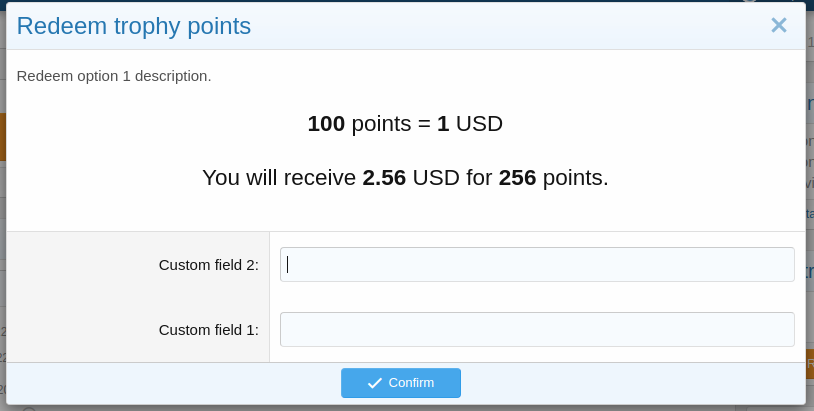Close the Redeem trophy points dialog
Image resolution: width=814 pixels, height=411 pixels.
pyautogui.click(x=778, y=26)
